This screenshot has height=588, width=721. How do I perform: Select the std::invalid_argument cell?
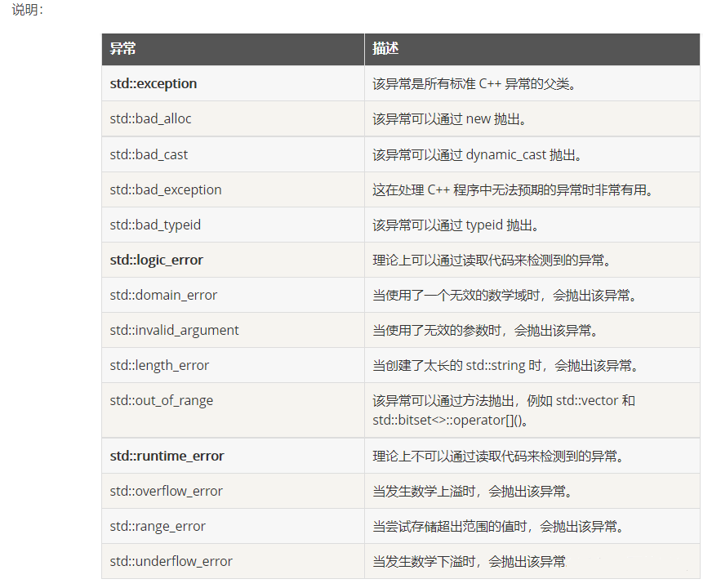tap(233, 330)
